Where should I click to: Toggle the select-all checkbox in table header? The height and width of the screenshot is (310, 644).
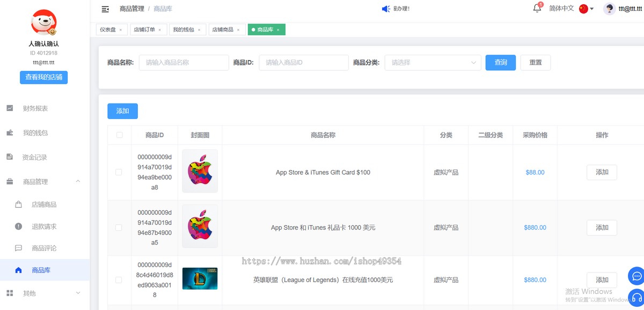pyautogui.click(x=119, y=135)
